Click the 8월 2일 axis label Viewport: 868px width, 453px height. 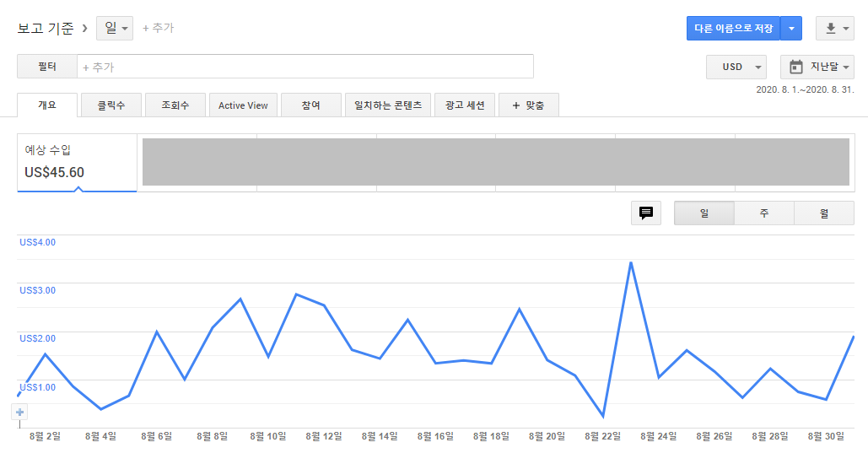click(x=45, y=436)
